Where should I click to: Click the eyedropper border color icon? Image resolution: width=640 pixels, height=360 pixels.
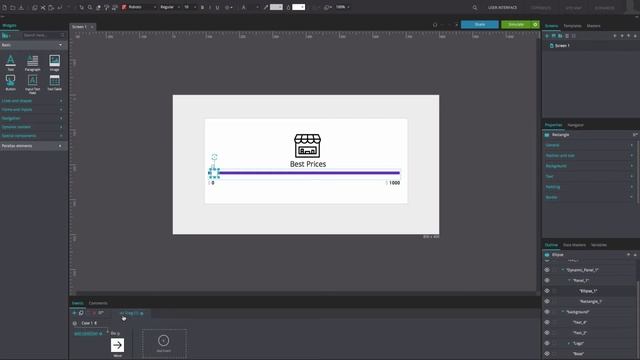[266, 7]
